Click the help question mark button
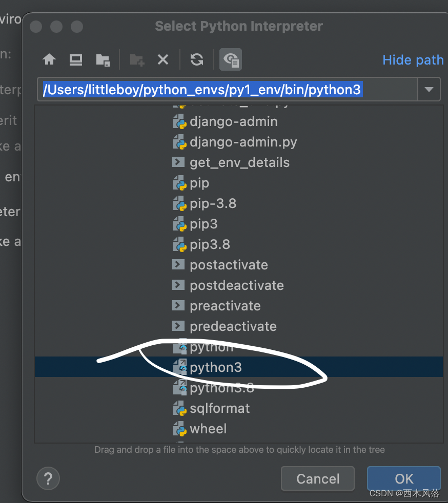448x503 pixels. (48, 478)
